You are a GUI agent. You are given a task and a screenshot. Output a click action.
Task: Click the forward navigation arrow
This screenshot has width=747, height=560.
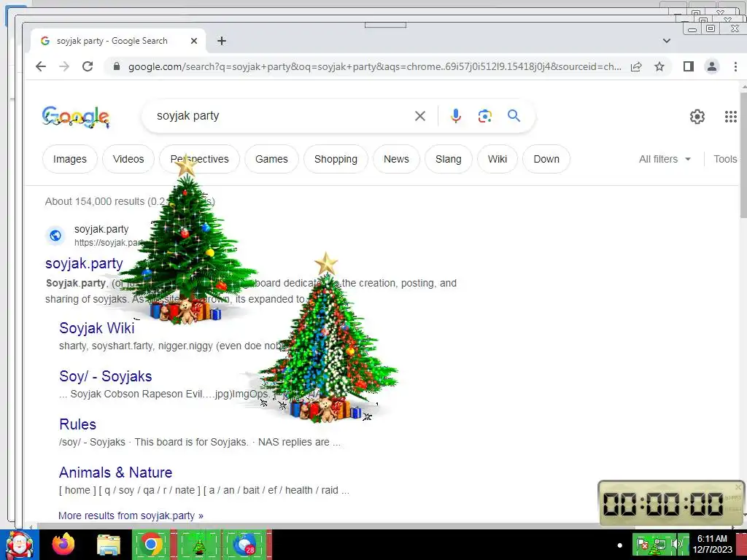click(64, 66)
